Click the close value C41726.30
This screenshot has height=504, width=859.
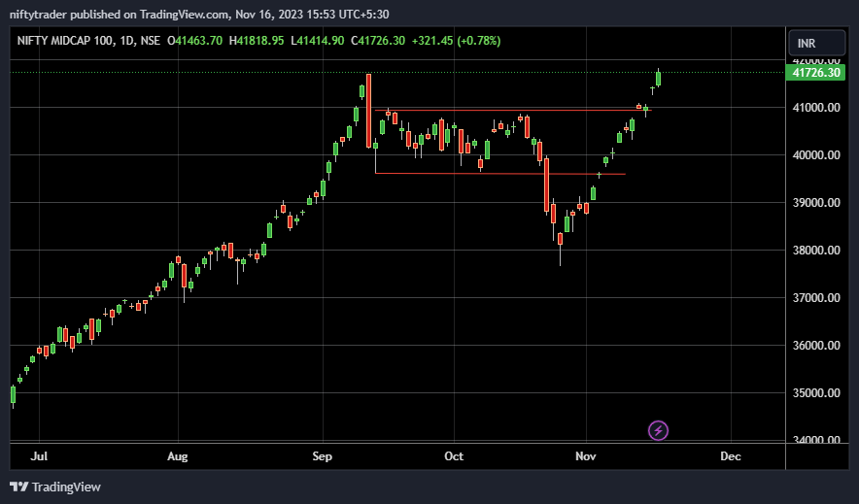click(378, 41)
